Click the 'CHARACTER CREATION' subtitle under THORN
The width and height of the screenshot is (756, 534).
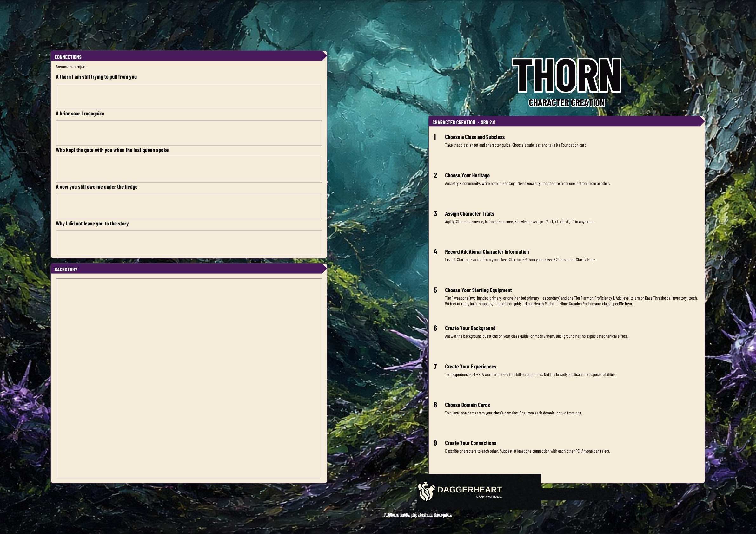click(x=566, y=103)
